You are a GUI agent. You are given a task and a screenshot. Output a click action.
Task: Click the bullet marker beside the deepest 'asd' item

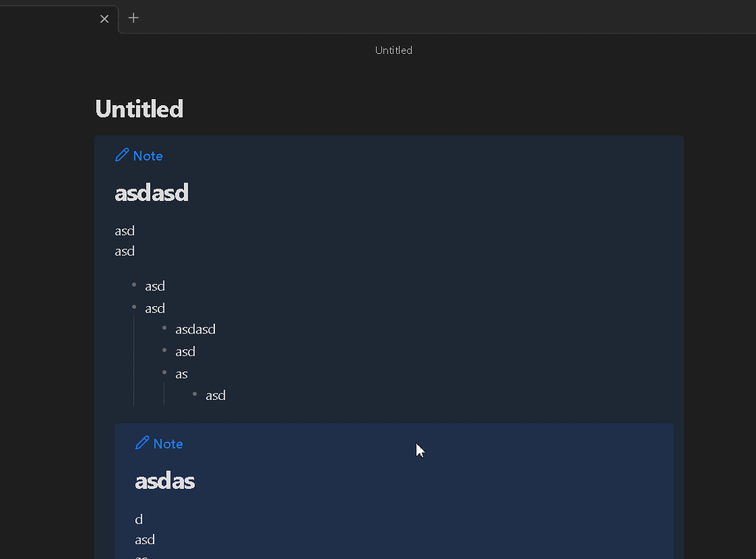click(x=194, y=394)
